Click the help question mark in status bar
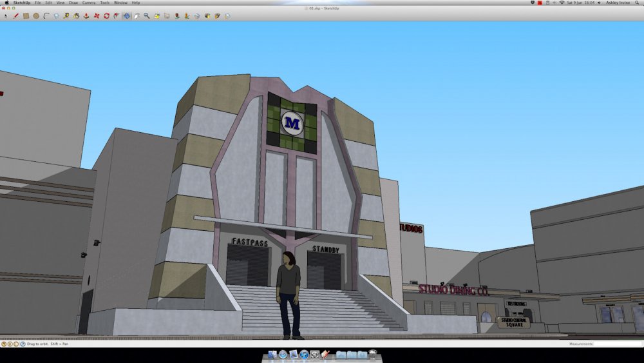This screenshot has width=644, height=363. click(x=23, y=344)
